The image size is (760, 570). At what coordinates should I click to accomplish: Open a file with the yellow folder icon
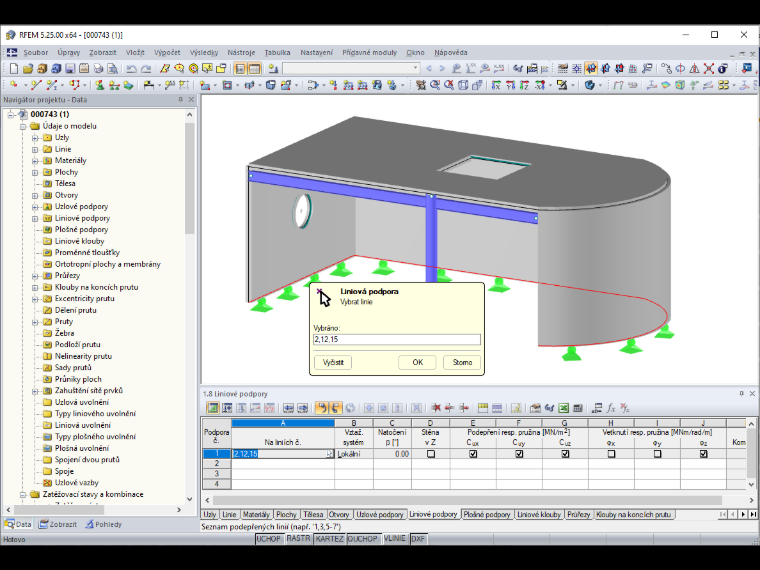tap(28, 68)
